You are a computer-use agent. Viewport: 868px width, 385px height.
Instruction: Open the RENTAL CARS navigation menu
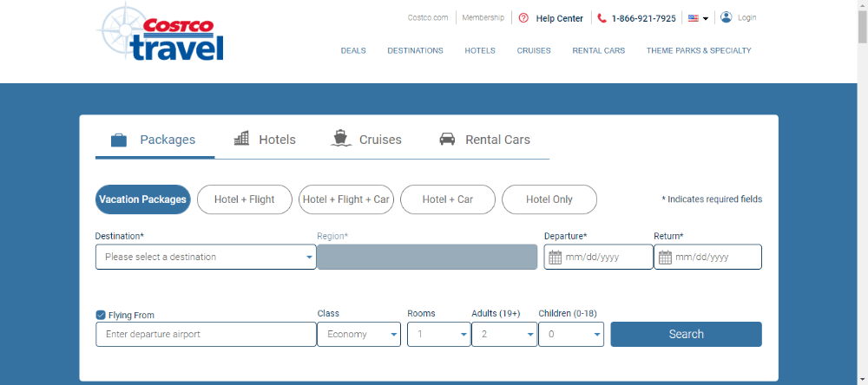click(x=598, y=50)
